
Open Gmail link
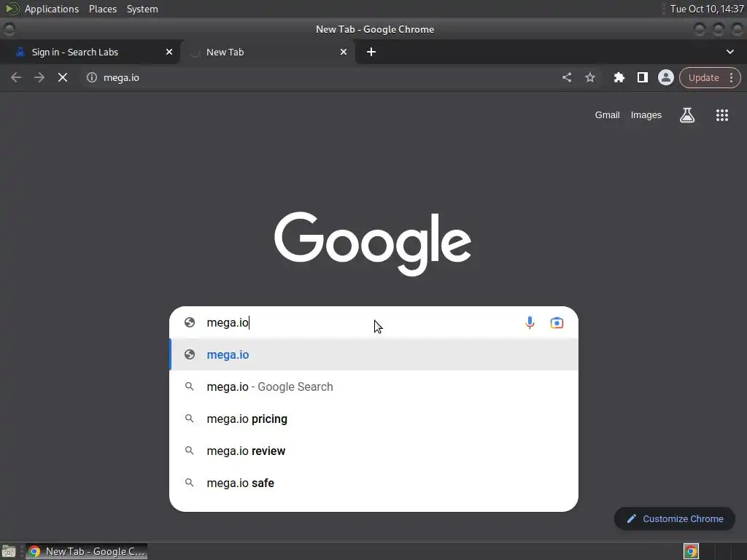pos(607,115)
